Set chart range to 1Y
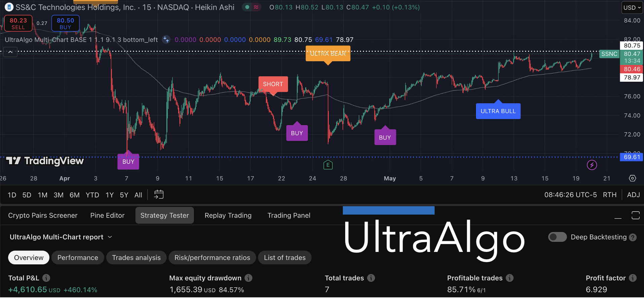 [110, 195]
